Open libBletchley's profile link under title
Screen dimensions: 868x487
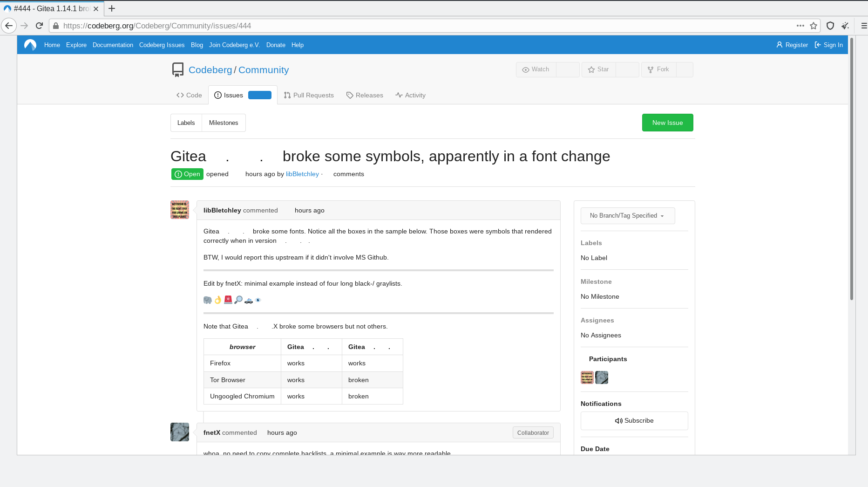coord(302,174)
